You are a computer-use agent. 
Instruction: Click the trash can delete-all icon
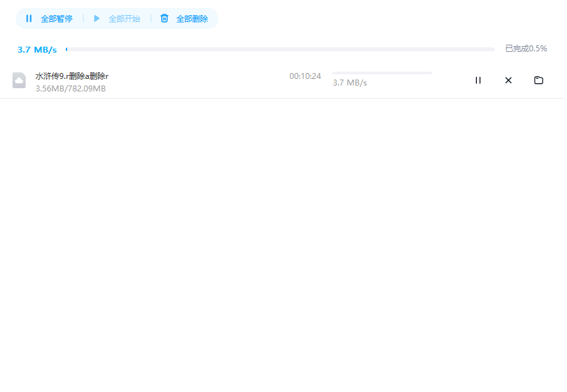click(164, 18)
